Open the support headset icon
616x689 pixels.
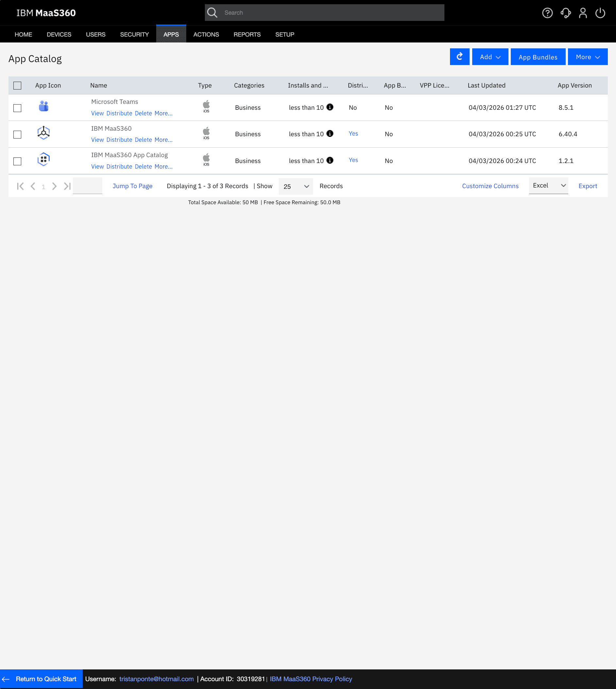tap(565, 13)
